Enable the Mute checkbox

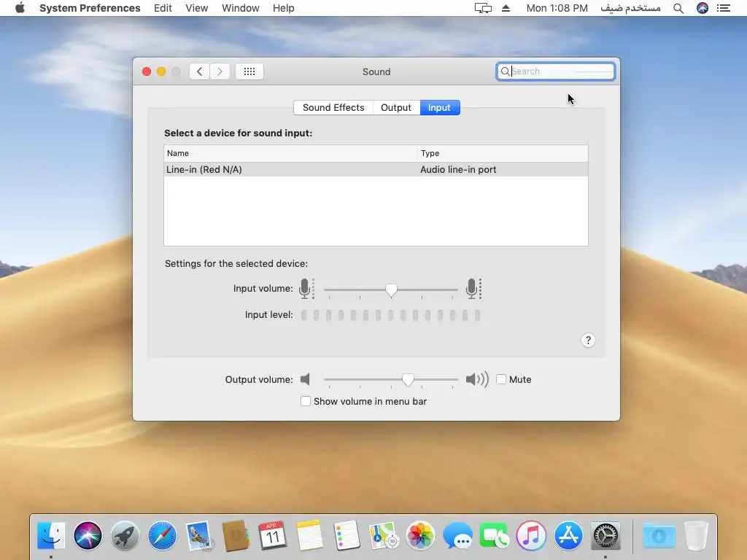tap(501, 379)
